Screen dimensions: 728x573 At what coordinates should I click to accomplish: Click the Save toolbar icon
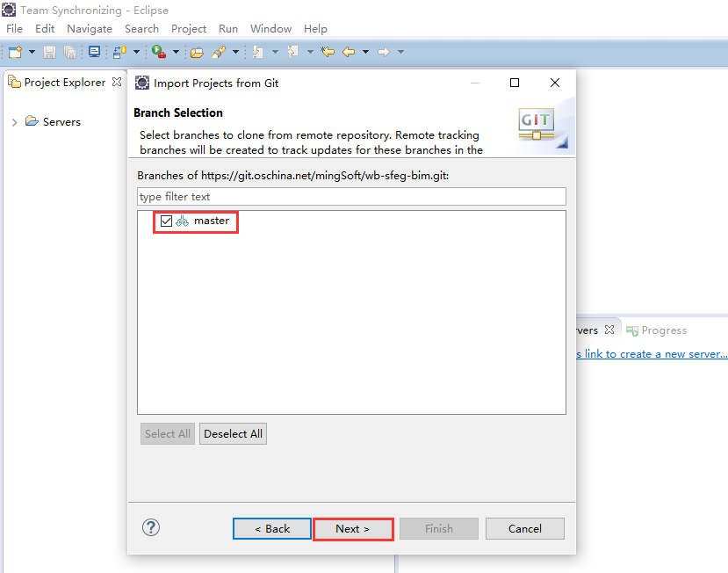click(49, 52)
